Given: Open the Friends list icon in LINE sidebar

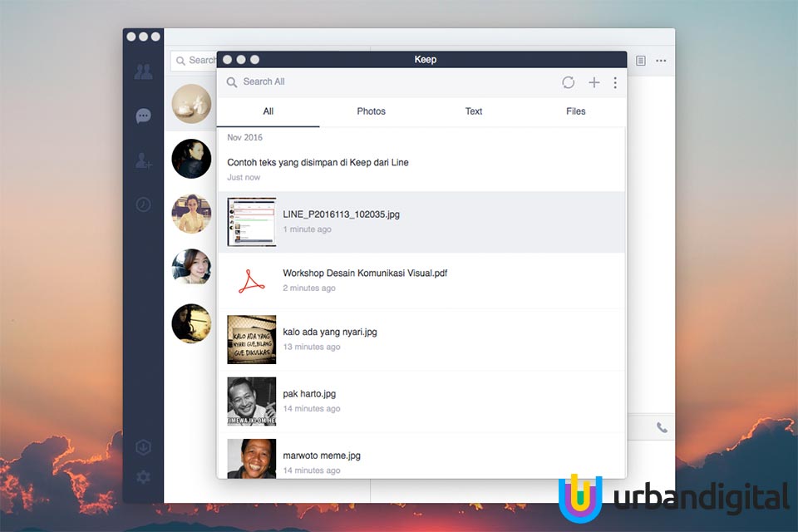Looking at the screenshot, I should tap(143, 71).
